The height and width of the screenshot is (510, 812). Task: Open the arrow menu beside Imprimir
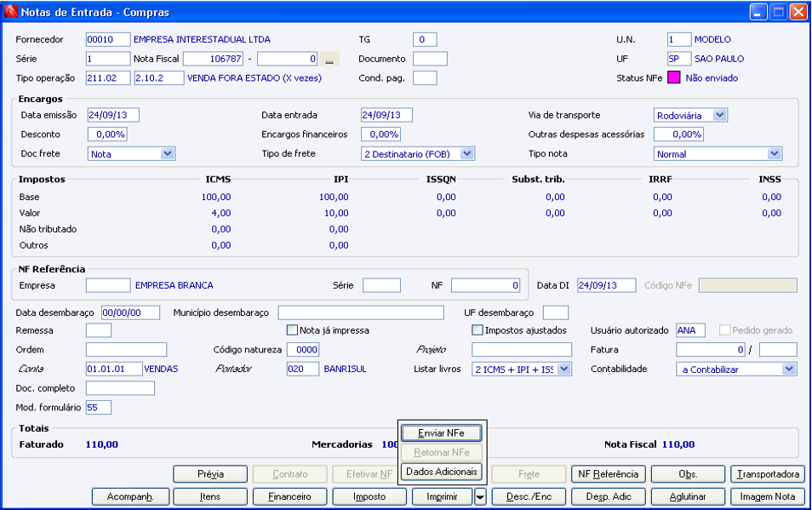(480, 496)
